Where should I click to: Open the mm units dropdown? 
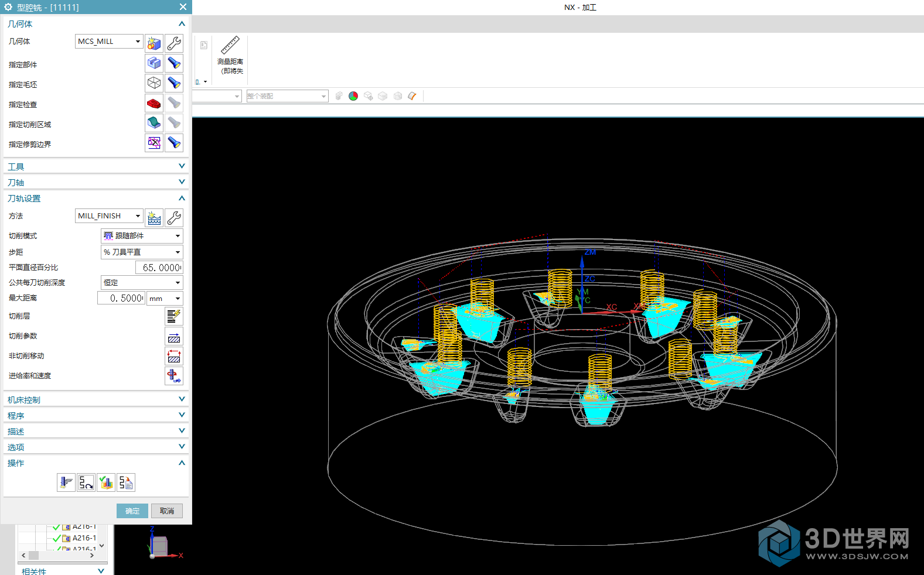tap(165, 299)
